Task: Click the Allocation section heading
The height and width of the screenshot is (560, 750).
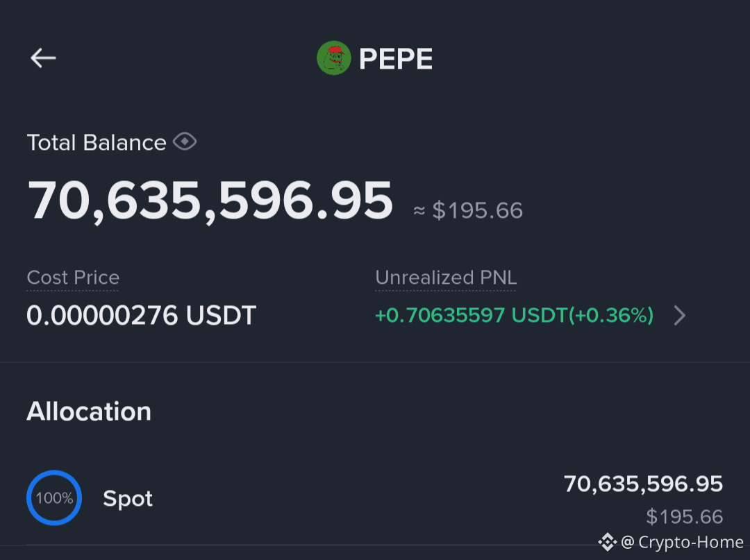Action: [89, 411]
